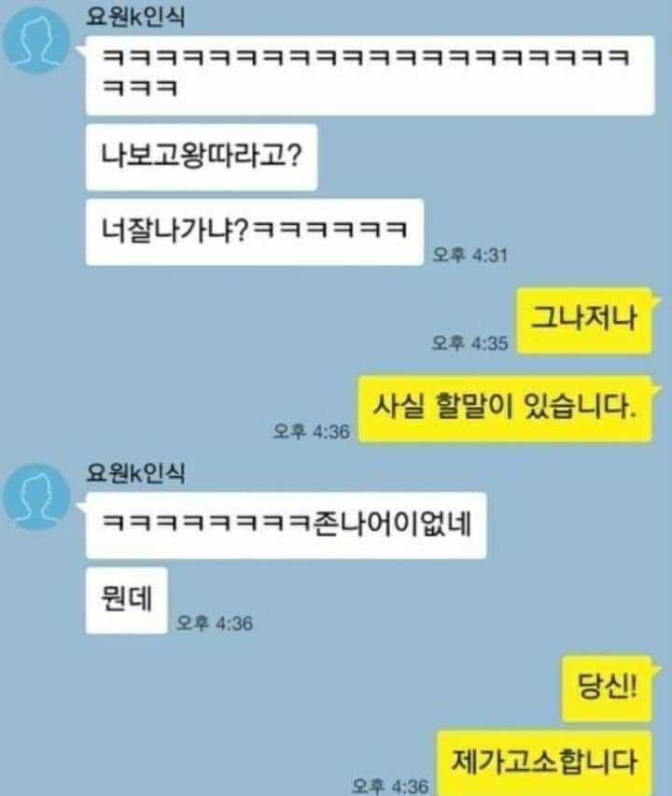Select the ㅋㅋㅋ존나어이없네 message bubble
Screen dimensions: 672x796
pyautogui.click(x=287, y=525)
